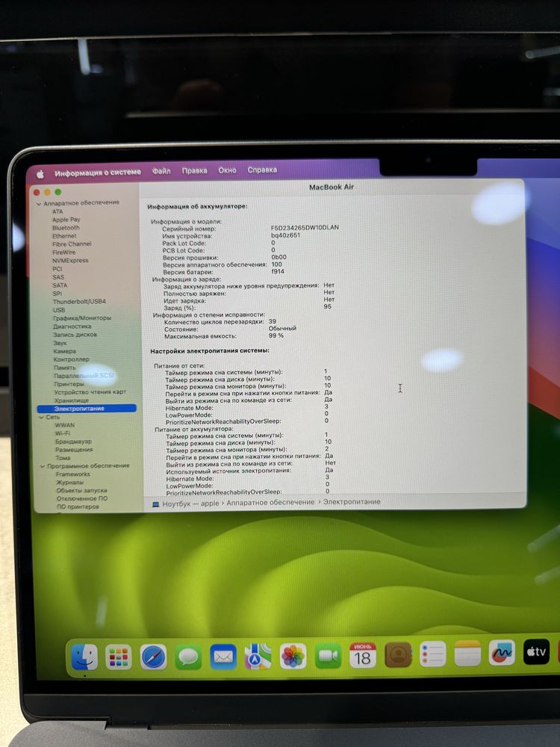Select Fibre Channel in the sidebar
This screenshot has width=560, height=747.
(72, 244)
